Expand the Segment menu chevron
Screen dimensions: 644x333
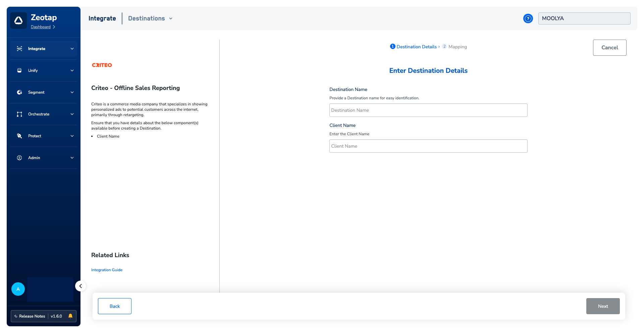pos(72,92)
